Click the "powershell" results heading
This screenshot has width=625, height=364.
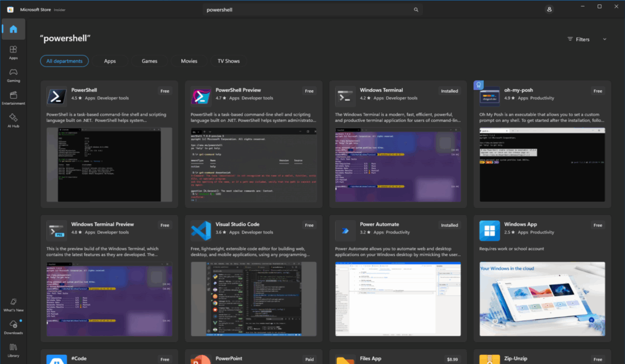coord(65,38)
